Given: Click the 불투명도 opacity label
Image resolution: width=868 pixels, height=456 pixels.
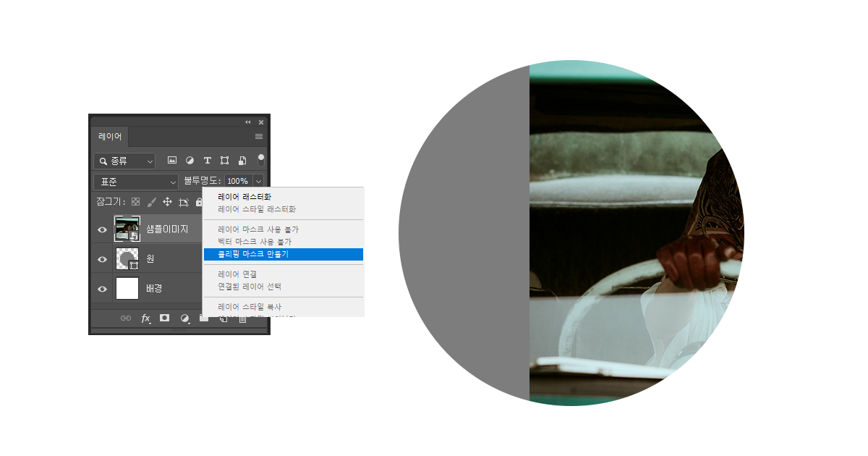Looking at the screenshot, I should [x=202, y=181].
